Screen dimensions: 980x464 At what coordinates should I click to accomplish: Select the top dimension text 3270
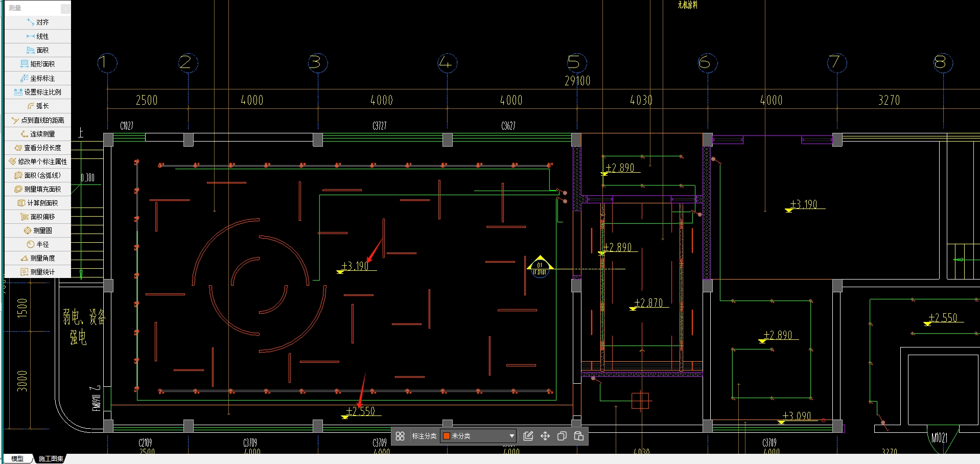pos(889,100)
